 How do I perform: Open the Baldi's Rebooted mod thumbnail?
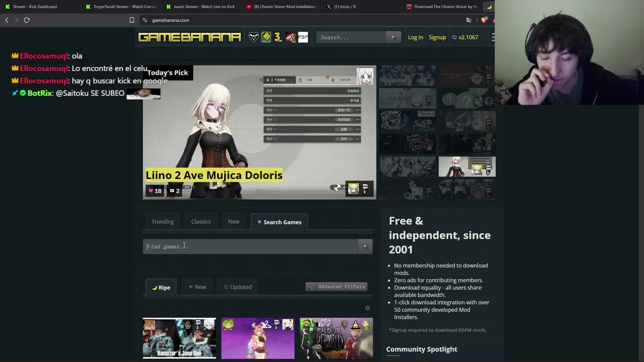[336, 338]
